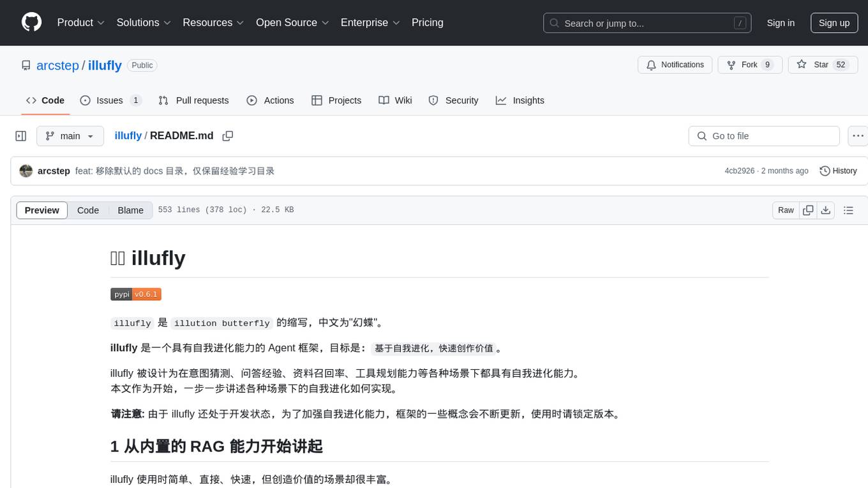Open the README outline list

[848, 210]
